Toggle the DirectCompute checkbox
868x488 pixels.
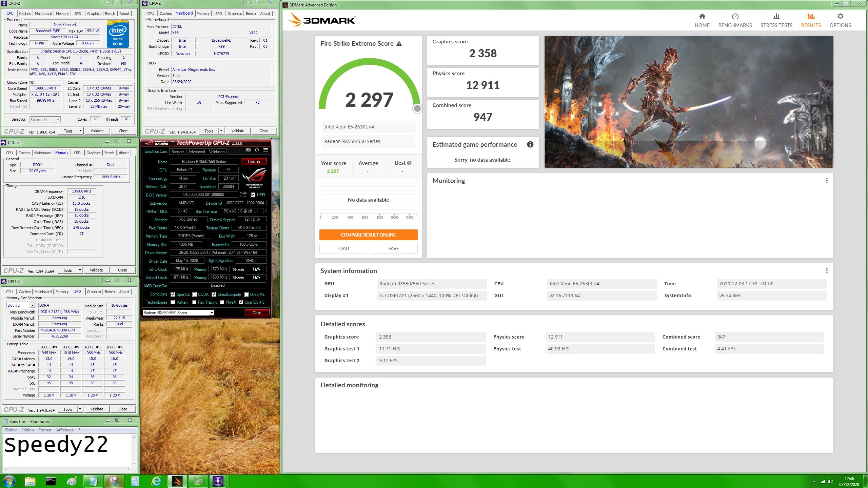(214, 294)
